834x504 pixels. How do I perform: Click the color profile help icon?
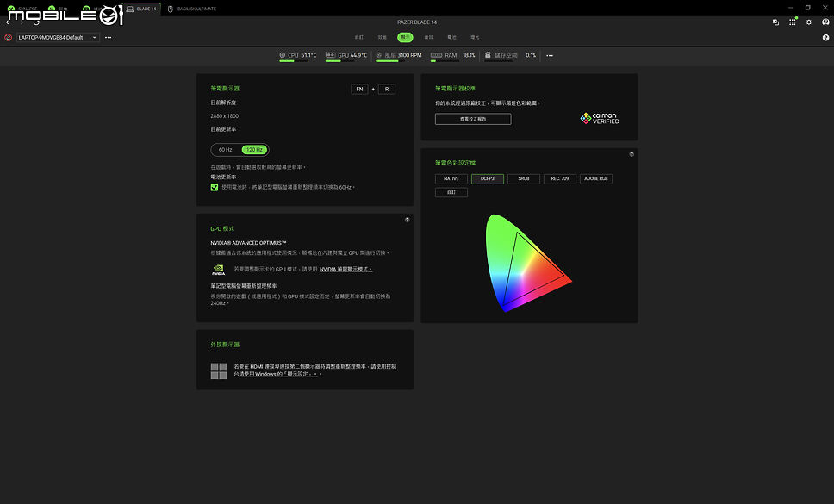click(632, 154)
